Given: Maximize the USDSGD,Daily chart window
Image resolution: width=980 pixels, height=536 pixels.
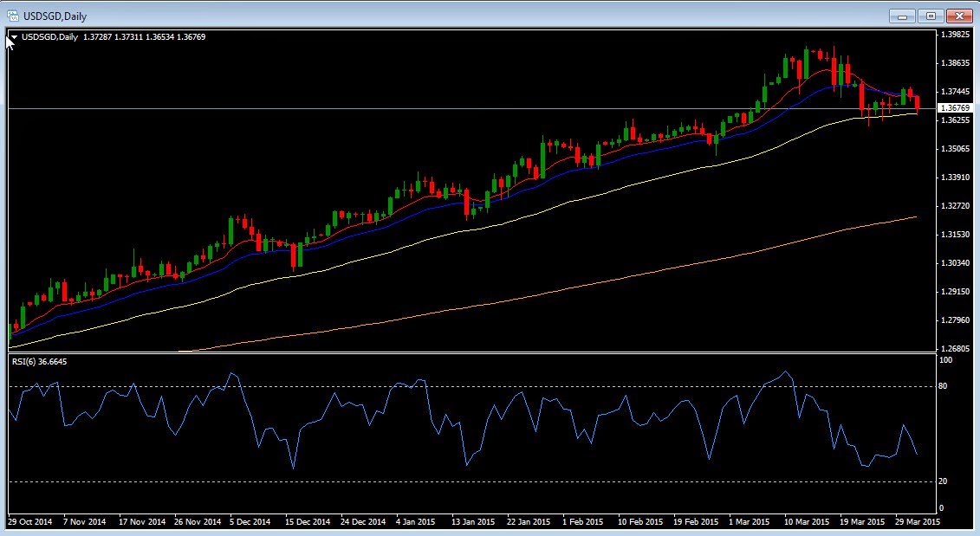Looking at the screenshot, I should [x=931, y=16].
